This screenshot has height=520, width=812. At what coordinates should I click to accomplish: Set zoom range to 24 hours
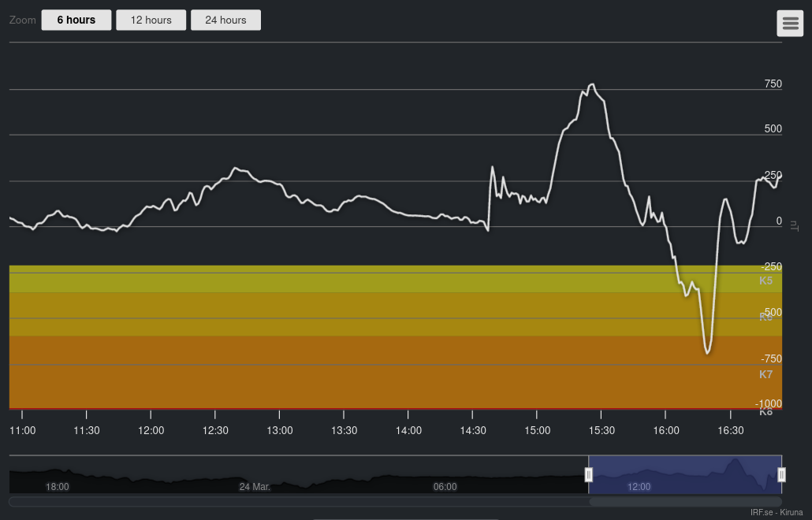[x=225, y=20]
